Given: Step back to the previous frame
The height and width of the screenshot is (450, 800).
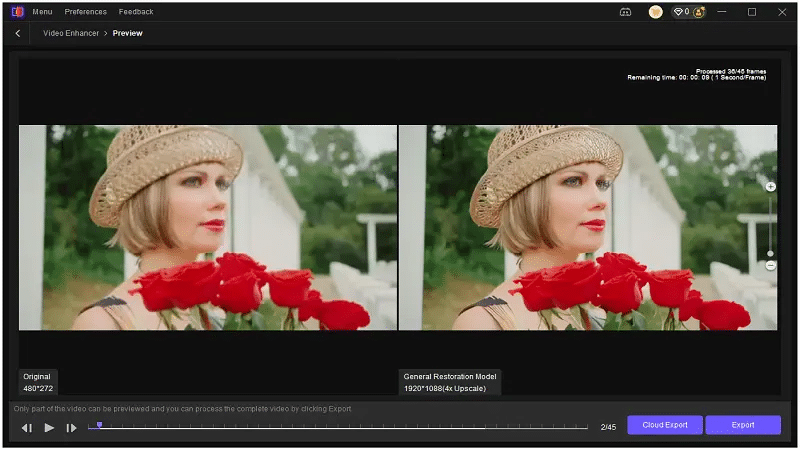Looking at the screenshot, I should pyautogui.click(x=27, y=427).
